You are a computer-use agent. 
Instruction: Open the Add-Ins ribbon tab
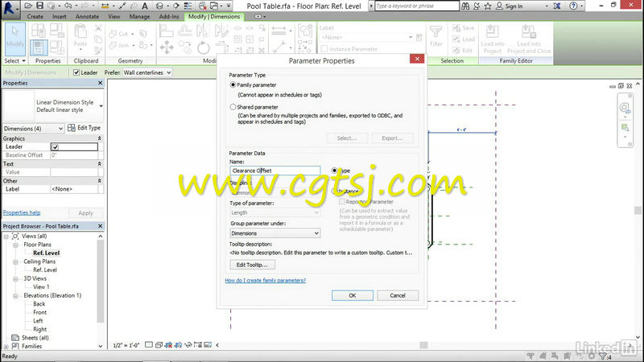(x=169, y=16)
